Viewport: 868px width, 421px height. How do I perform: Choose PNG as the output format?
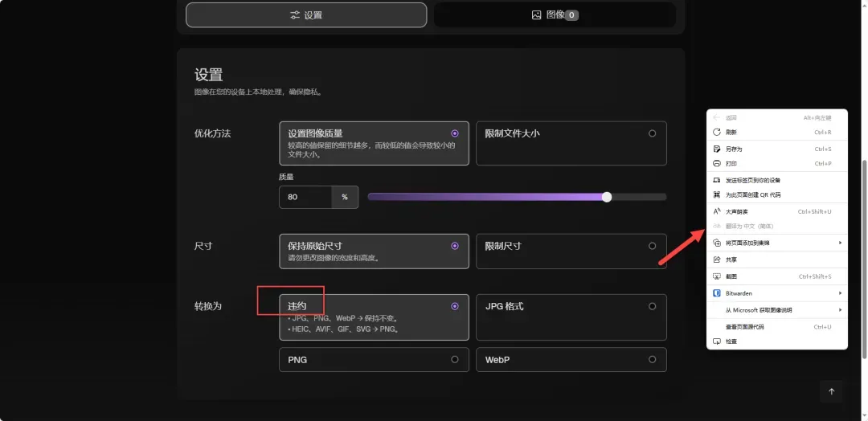pyautogui.click(x=375, y=360)
